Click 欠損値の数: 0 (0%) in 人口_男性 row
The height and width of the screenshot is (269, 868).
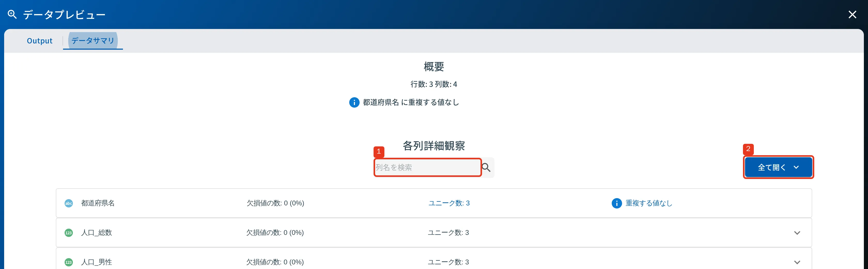pos(275,262)
